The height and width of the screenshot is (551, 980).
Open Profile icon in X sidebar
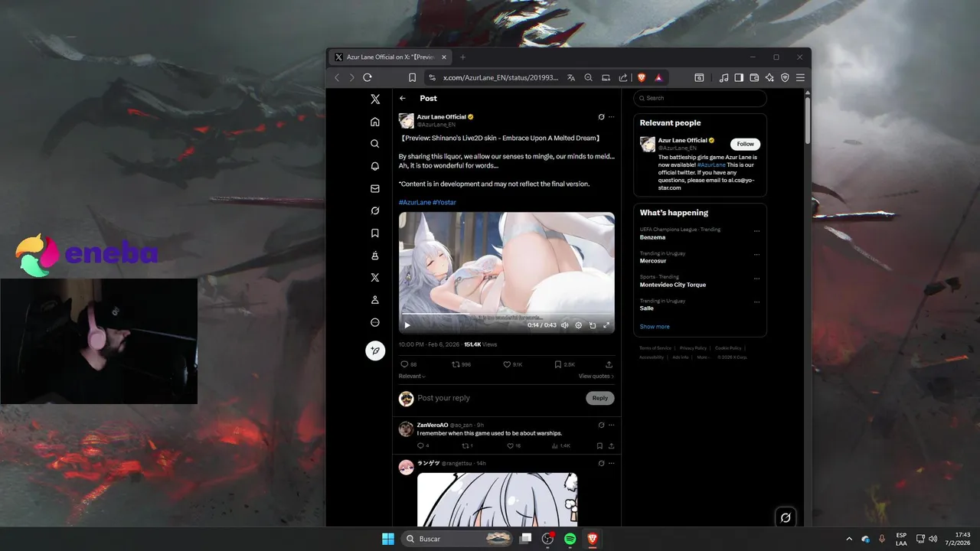click(375, 300)
